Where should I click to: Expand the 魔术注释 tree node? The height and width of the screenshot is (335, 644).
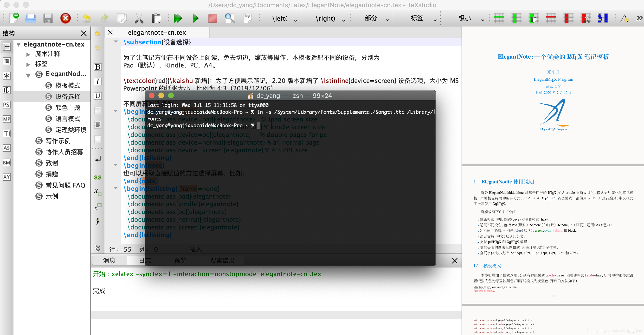[28, 54]
